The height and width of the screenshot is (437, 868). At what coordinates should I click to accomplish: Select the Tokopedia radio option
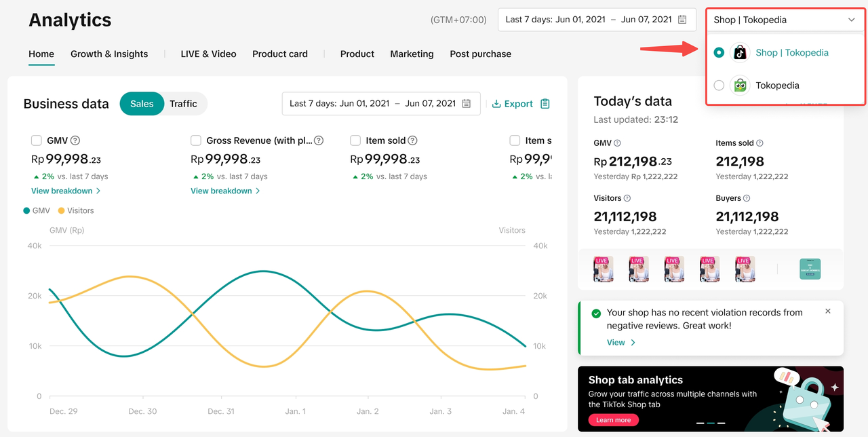[x=719, y=85]
